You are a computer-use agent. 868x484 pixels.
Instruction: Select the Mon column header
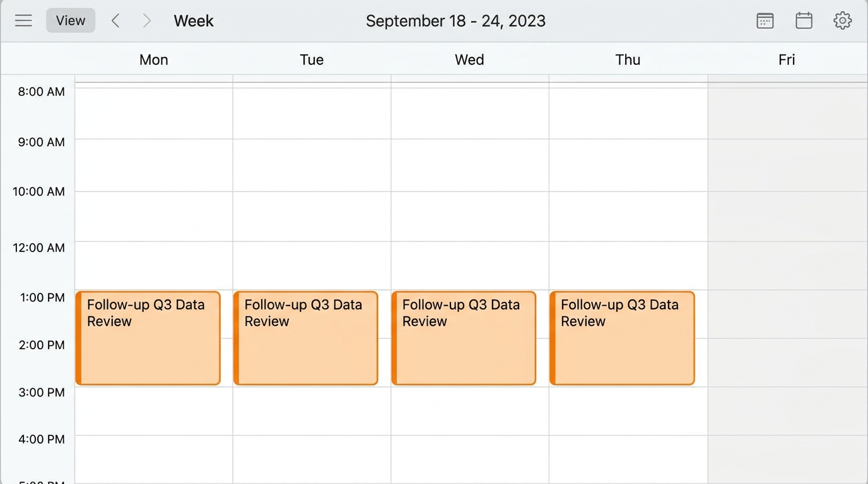(153, 59)
